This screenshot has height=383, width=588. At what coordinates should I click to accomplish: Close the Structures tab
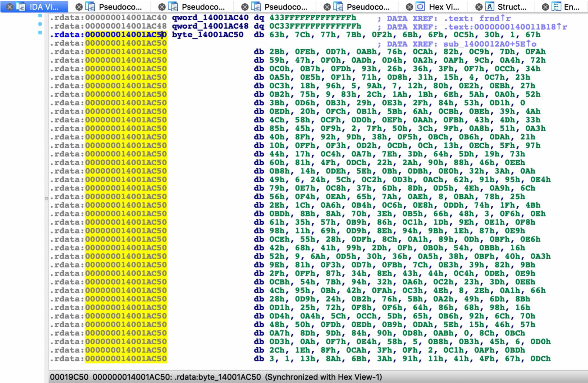(x=479, y=7)
